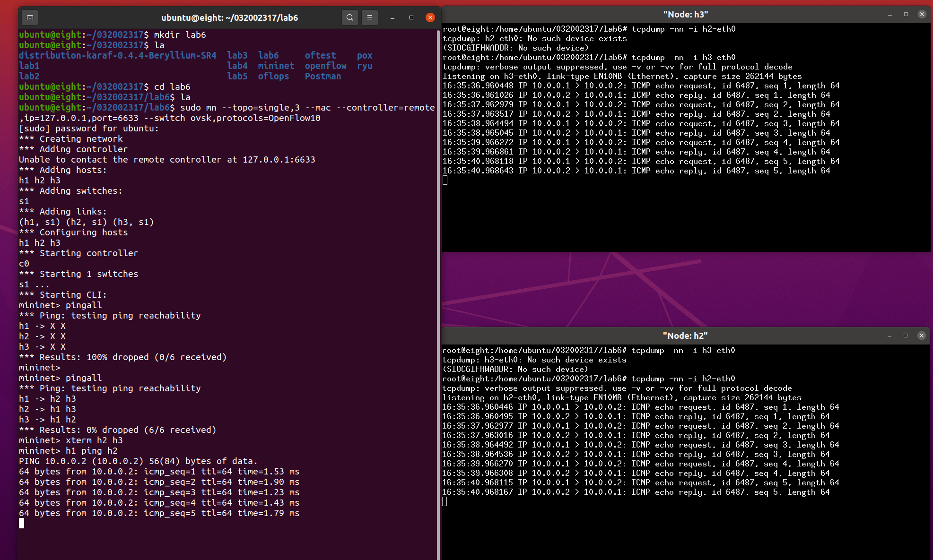Close the "Node: h2" xterm window

coord(921,336)
